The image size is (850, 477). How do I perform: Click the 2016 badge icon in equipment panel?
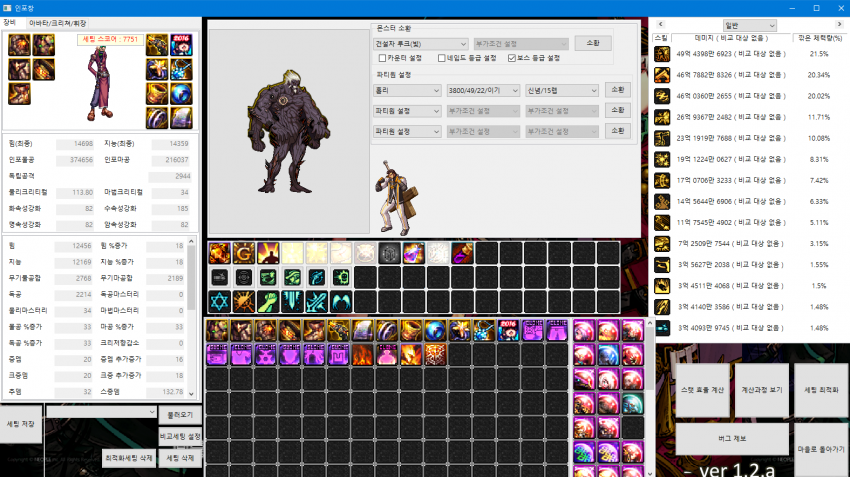coord(182,45)
